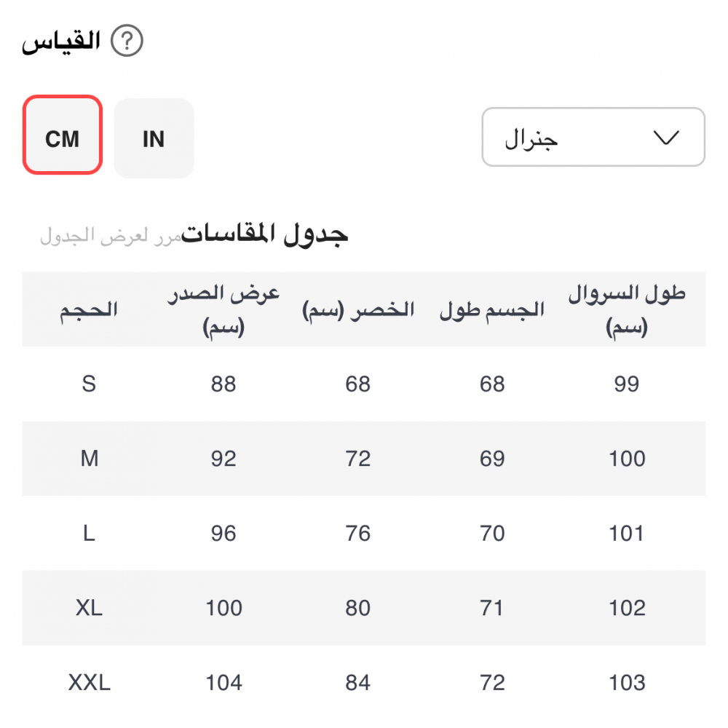Click the جدول المقاسات heading
This screenshot has width=728, height=728.
point(265,234)
